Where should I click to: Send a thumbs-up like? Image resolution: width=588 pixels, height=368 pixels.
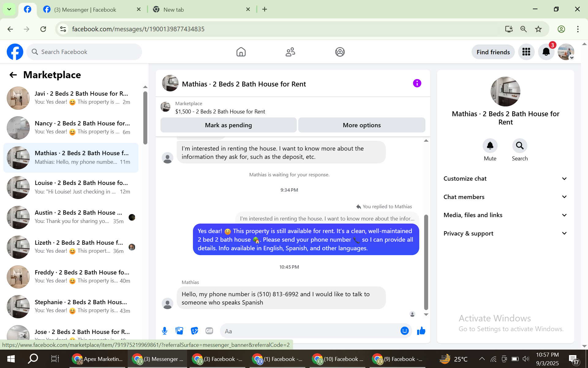[x=421, y=331]
